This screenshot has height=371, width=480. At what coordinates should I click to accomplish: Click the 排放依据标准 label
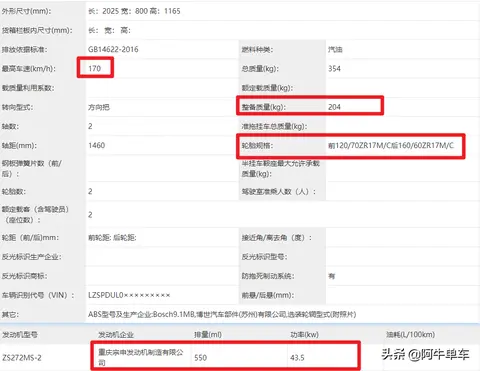(x=24, y=50)
